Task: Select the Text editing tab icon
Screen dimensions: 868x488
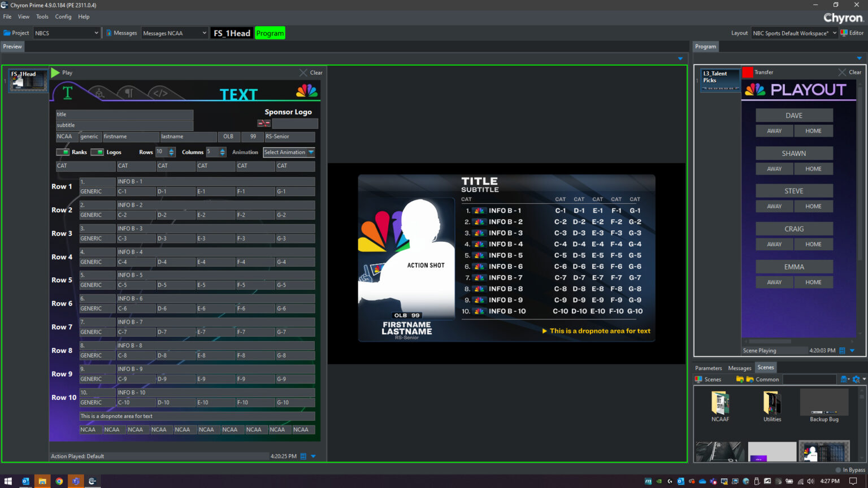Action: click(67, 93)
